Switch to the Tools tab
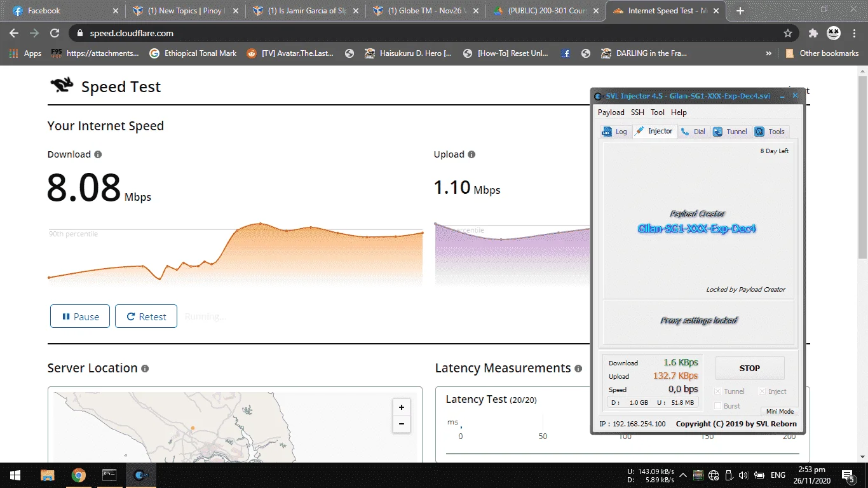 coord(770,132)
